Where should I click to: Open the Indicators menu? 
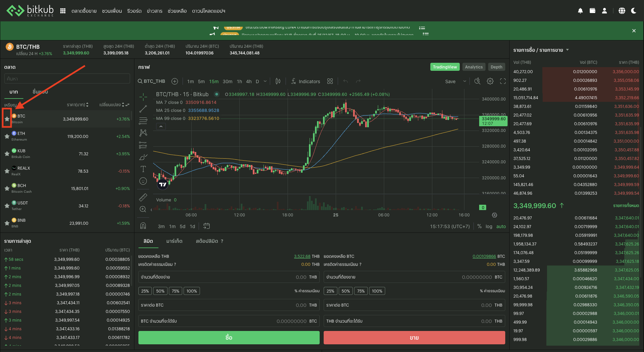[x=305, y=81]
